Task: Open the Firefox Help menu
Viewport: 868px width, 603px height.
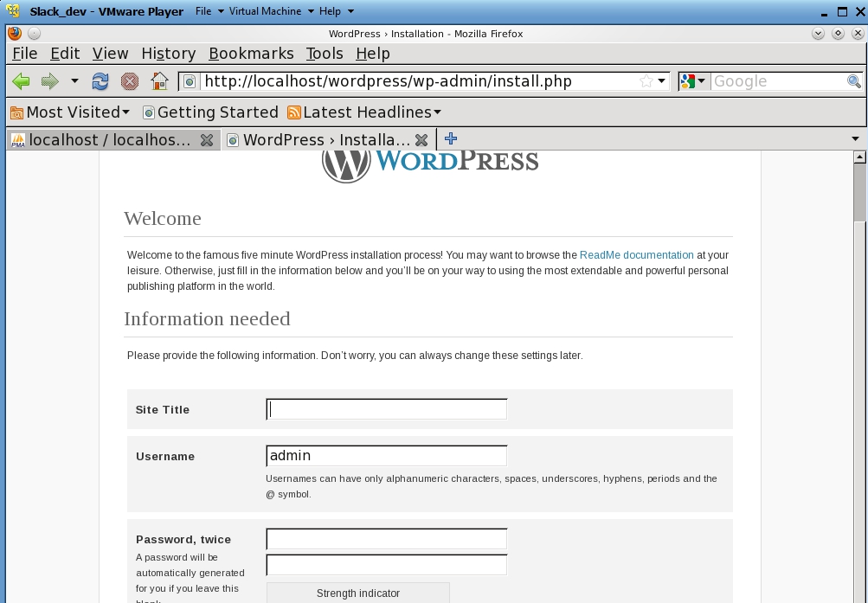Action: (x=372, y=54)
